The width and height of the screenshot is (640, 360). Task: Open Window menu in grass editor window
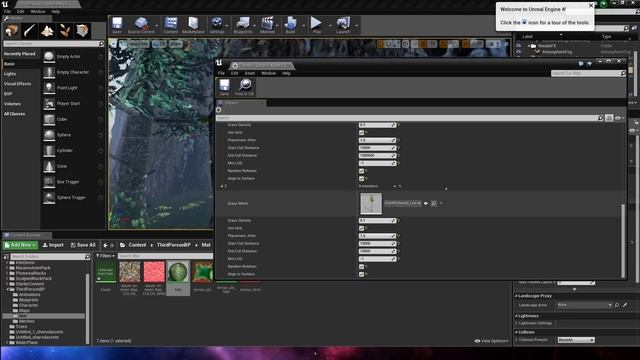click(x=269, y=73)
